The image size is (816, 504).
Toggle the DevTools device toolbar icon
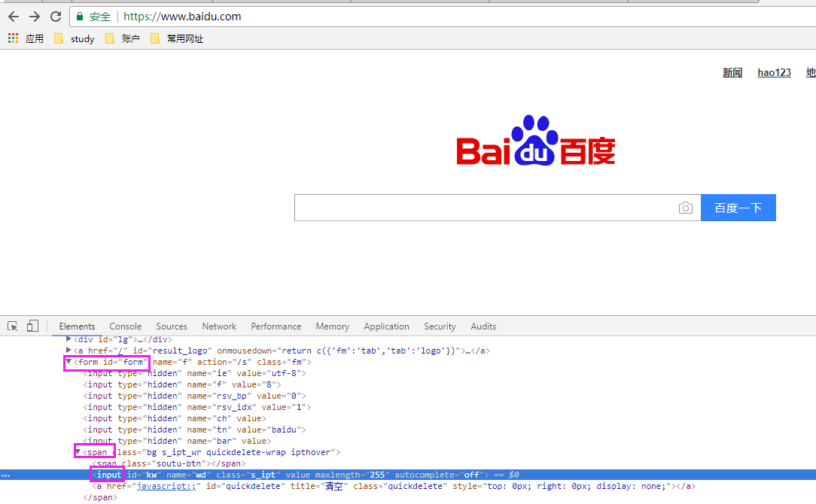click(32, 326)
